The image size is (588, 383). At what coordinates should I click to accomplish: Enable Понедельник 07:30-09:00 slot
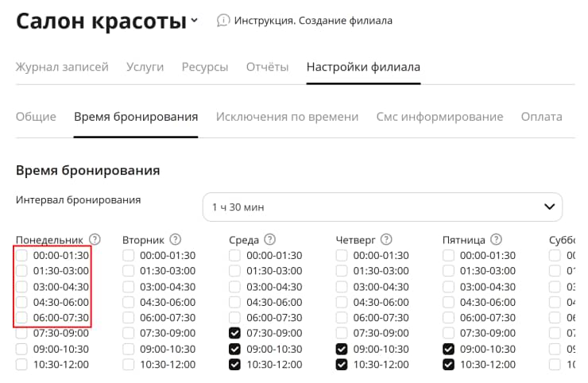coord(21,333)
